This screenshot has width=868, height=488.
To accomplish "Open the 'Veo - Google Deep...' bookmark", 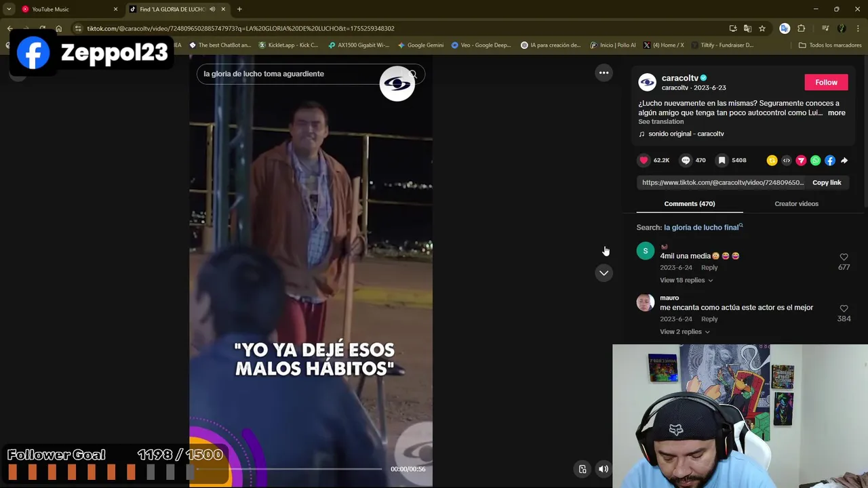I will 481,45.
